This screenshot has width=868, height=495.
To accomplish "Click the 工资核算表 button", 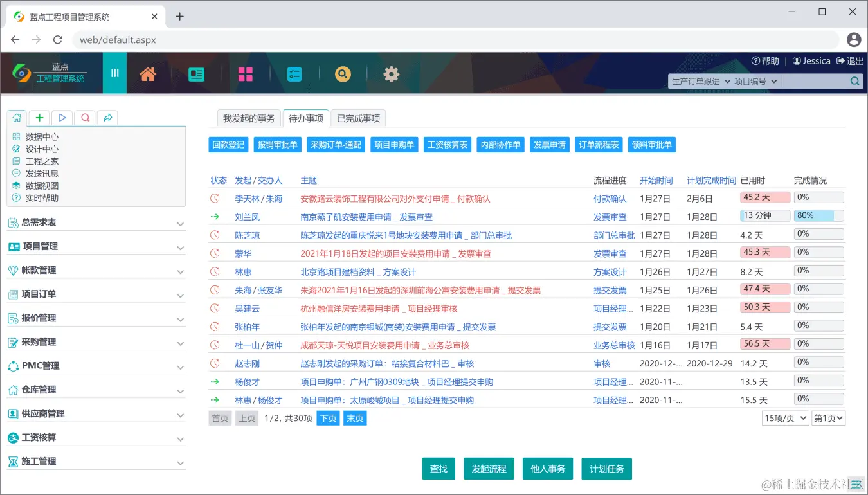I will pos(448,145).
